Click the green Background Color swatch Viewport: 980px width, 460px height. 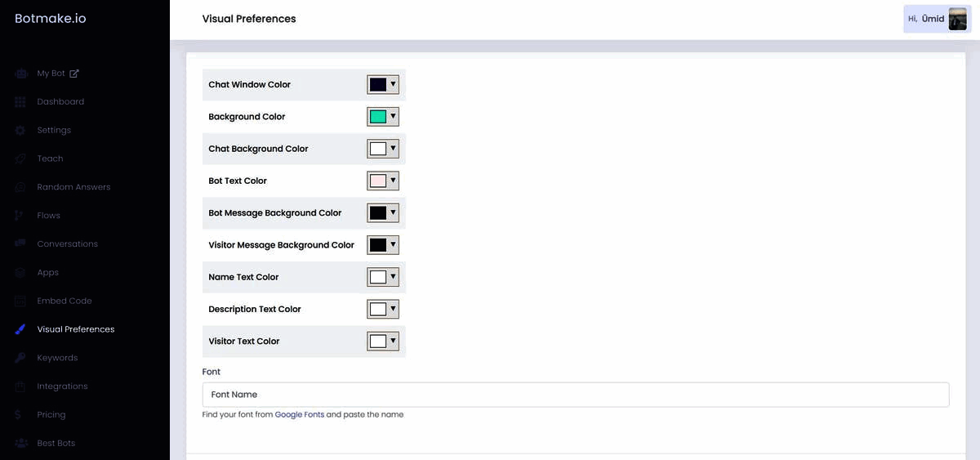[378, 117]
